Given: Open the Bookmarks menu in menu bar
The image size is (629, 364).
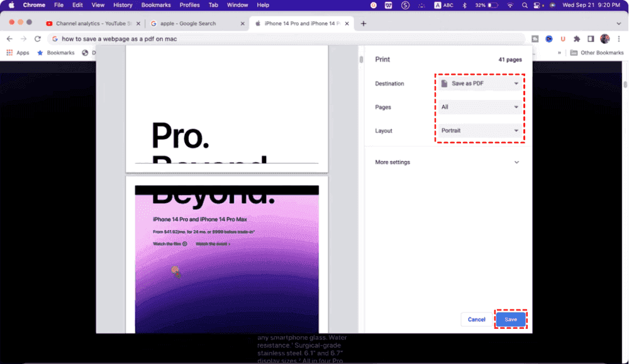Looking at the screenshot, I should click(x=156, y=5).
